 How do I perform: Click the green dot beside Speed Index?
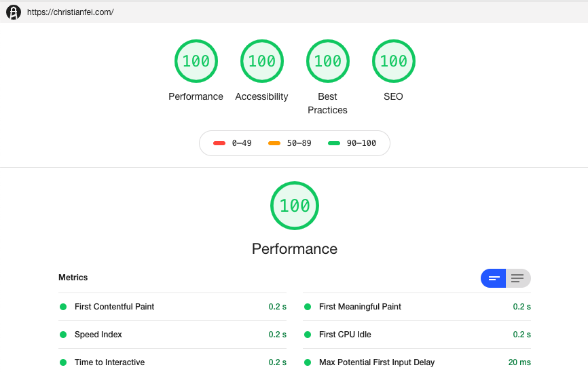click(63, 335)
